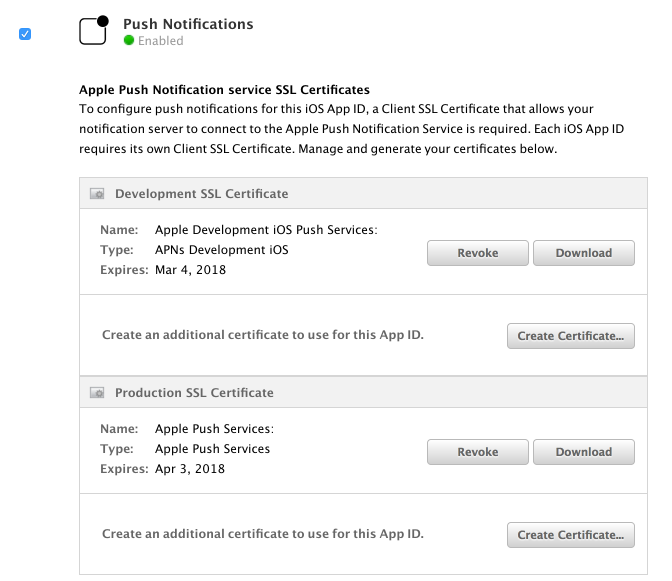Revoke the Production SSL certificate

[477, 452]
